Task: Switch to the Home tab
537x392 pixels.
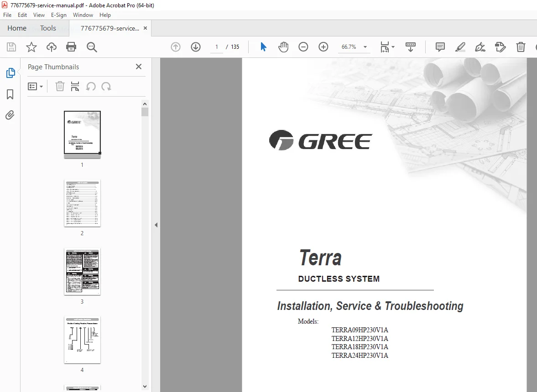Action: (x=17, y=28)
